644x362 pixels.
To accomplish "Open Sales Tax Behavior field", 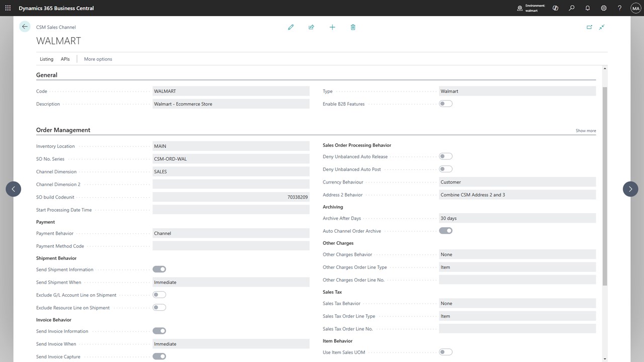I will pyautogui.click(x=517, y=303).
